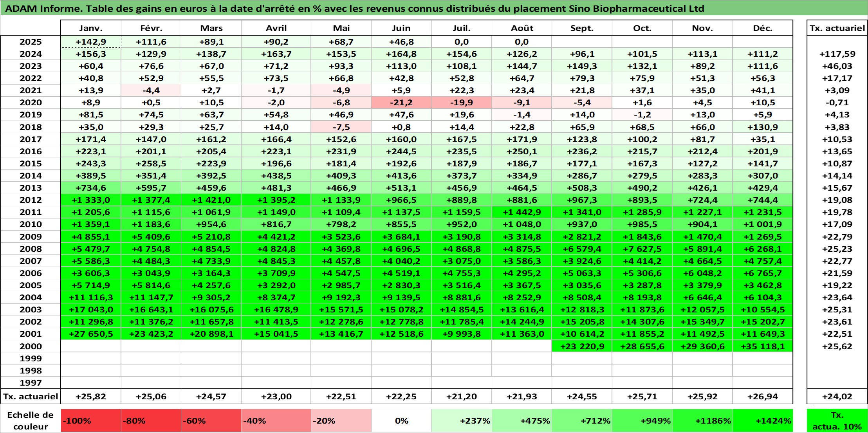
Task: Select the Juil. column header
Action: coord(462,28)
